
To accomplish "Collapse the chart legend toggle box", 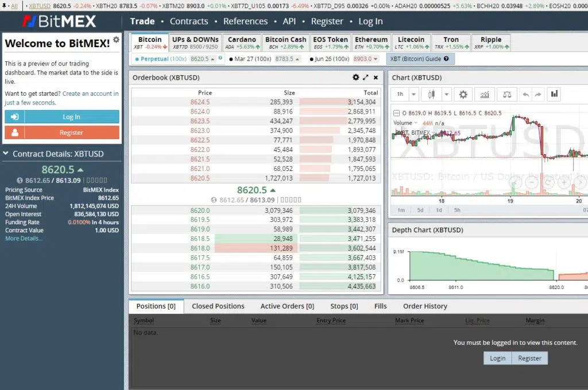I will (x=396, y=113).
